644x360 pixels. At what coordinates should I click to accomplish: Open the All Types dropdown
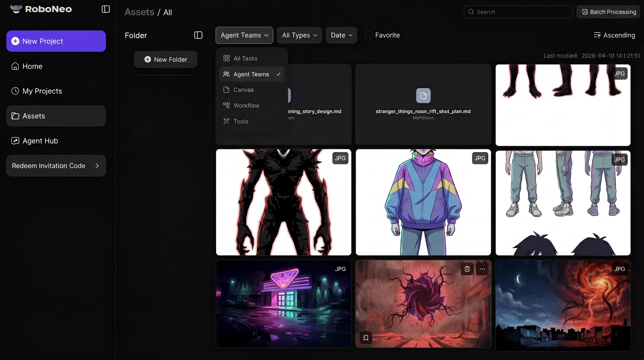(299, 35)
